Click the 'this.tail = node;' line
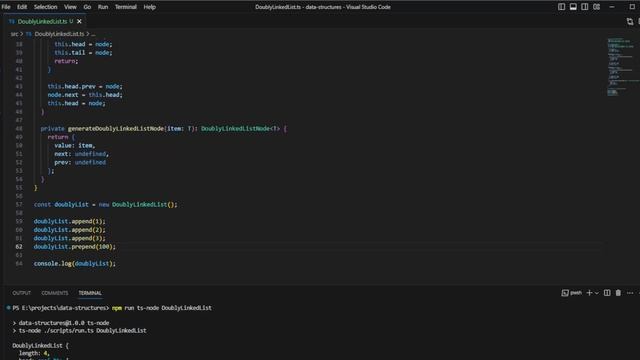 [83, 53]
